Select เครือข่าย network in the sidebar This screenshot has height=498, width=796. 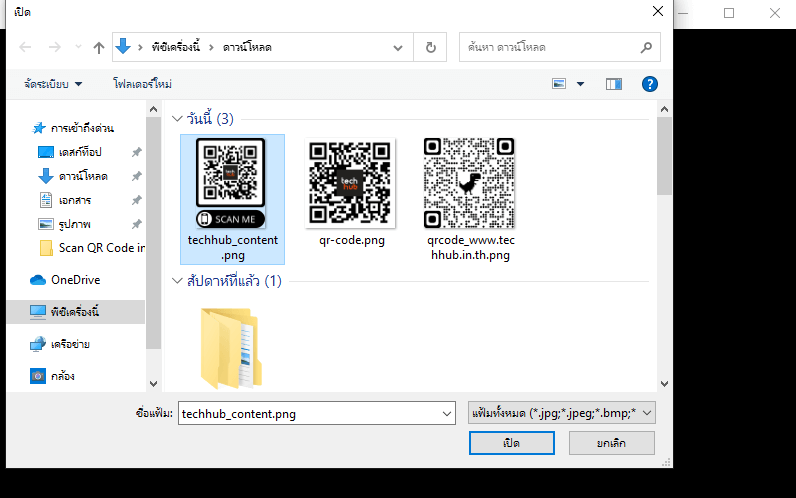tap(70, 344)
